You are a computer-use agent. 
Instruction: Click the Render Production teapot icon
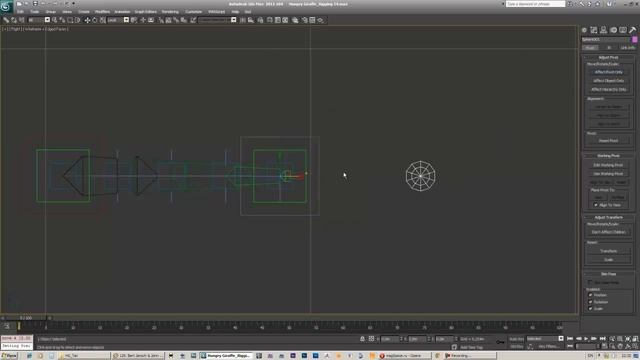click(x=320, y=20)
